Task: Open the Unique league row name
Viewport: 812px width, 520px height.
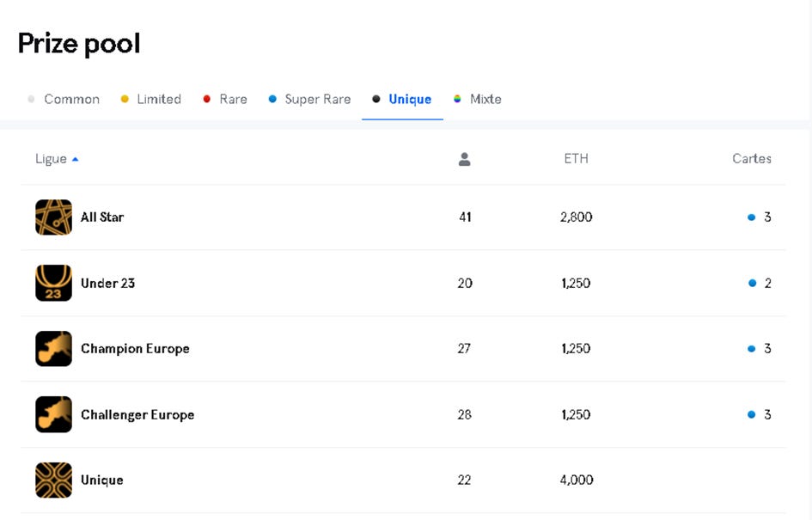Action: [x=102, y=480]
